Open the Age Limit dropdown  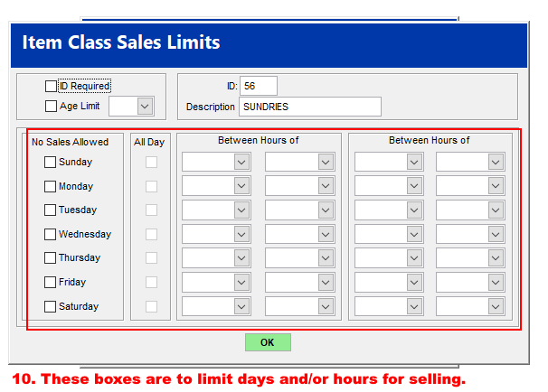pyautogui.click(x=145, y=107)
